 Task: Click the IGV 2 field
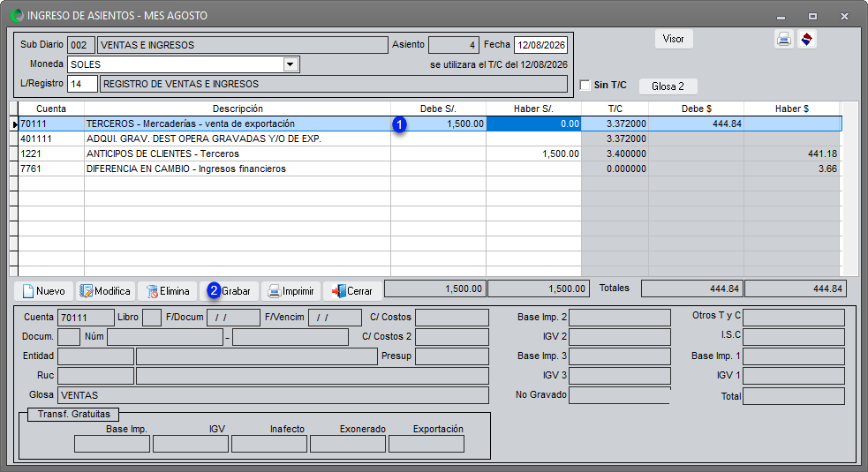[620, 337]
